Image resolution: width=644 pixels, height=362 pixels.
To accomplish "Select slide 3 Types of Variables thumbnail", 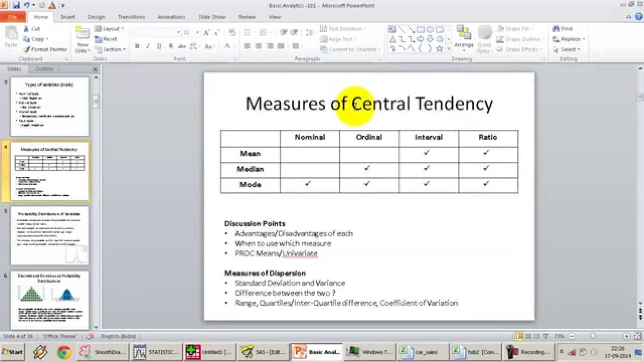I will [x=49, y=106].
